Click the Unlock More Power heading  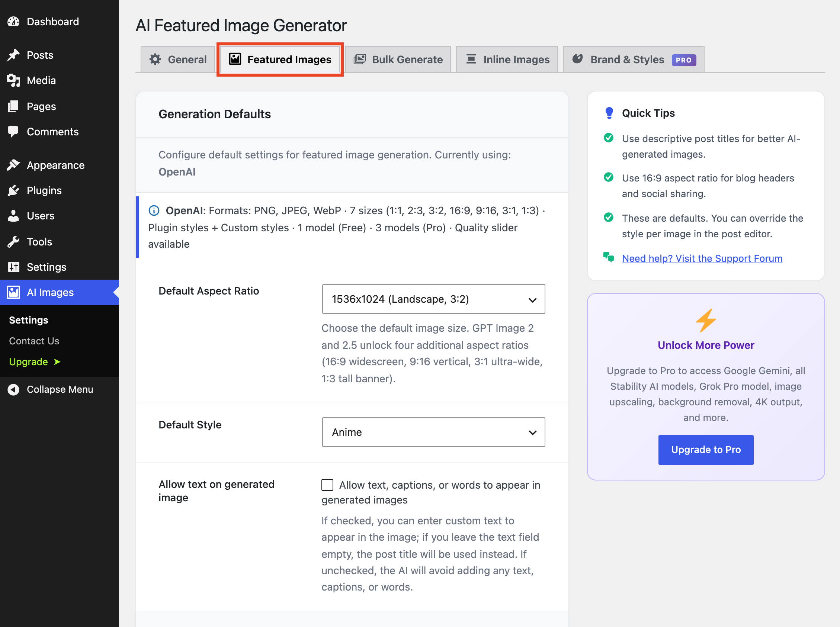[x=706, y=345]
